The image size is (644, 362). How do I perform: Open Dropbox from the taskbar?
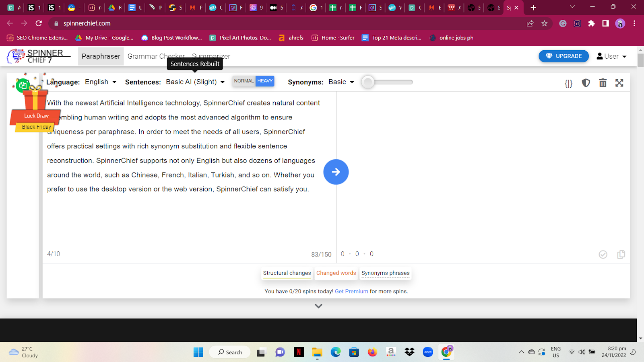point(409,352)
